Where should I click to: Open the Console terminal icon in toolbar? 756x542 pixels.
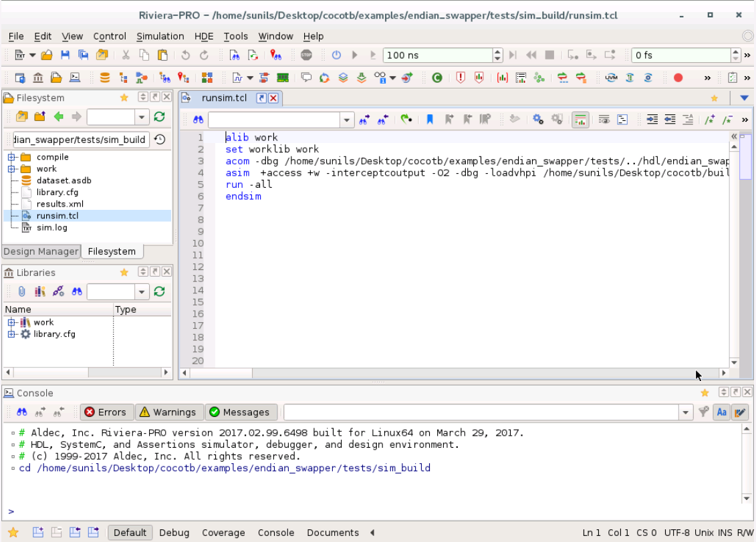pos(75,78)
